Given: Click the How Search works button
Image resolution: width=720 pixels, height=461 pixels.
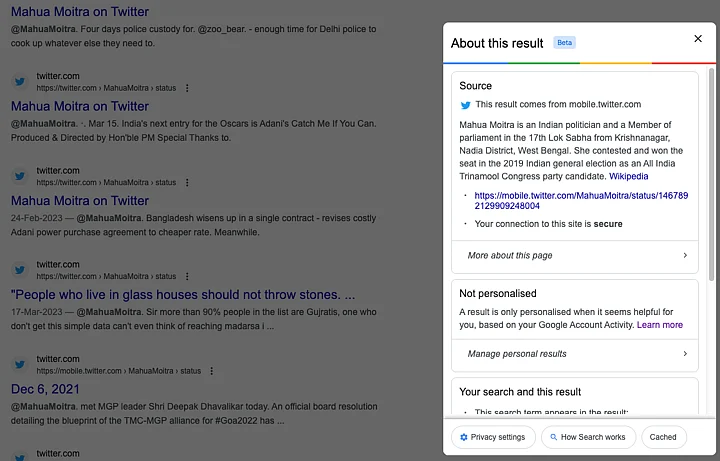Looking at the screenshot, I should point(587,437).
